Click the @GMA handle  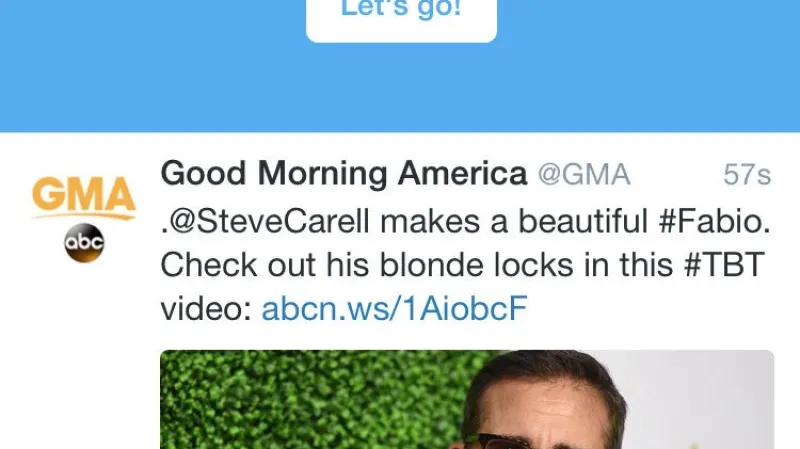tap(584, 174)
